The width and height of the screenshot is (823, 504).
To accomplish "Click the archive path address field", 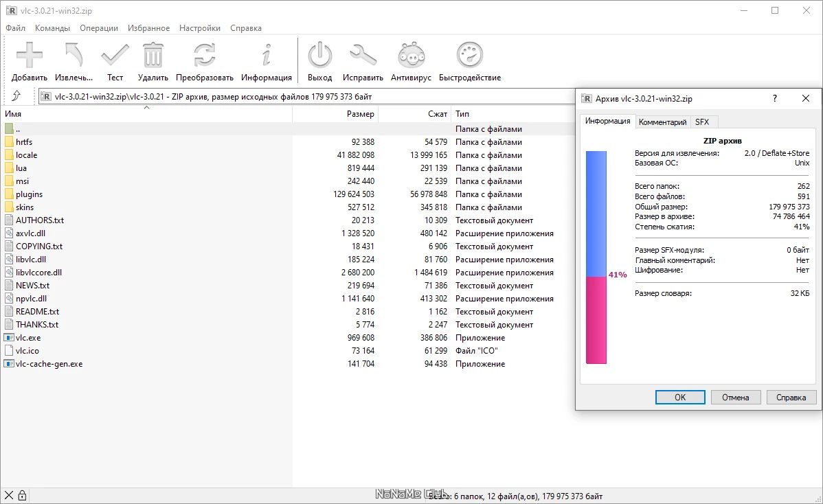I will click(x=307, y=97).
